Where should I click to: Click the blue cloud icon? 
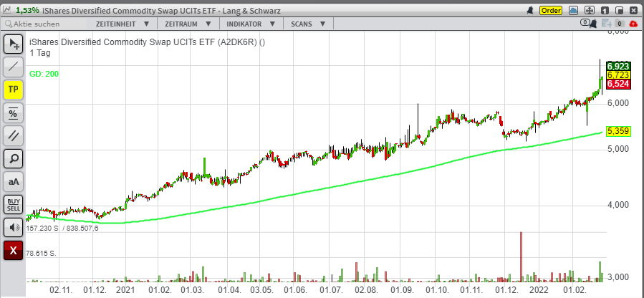(x=574, y=10)
